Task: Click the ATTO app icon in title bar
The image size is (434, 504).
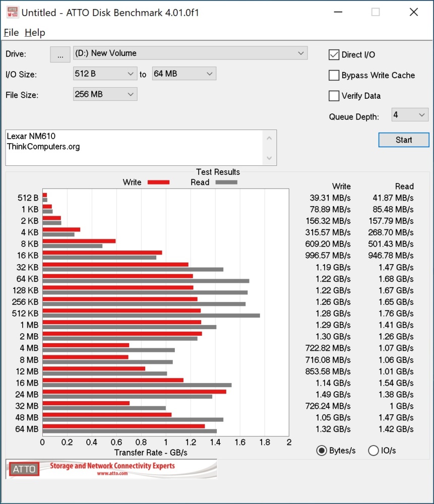Action: 13,12
